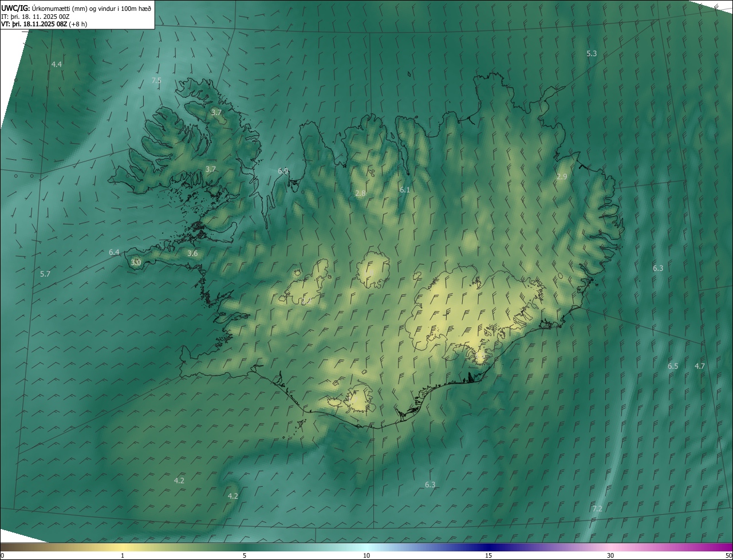Click the 4.4 value label near top-left

coord(56,65)
